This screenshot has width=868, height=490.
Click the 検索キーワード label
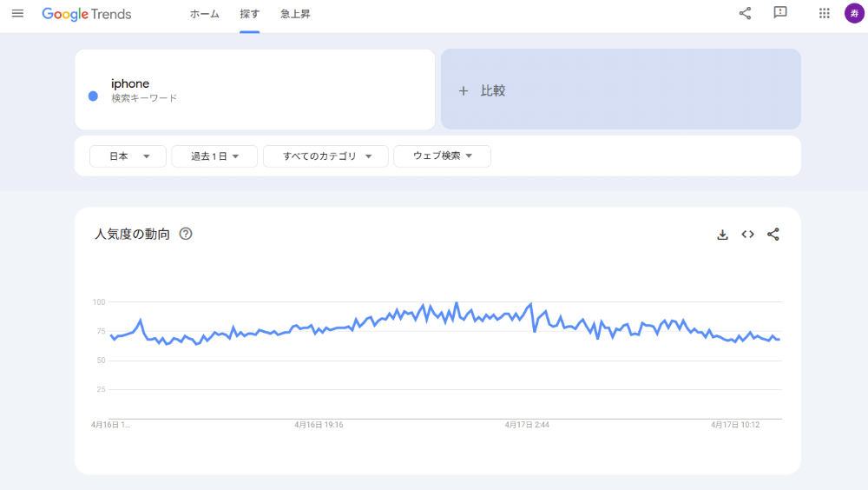click(x=144, y=98)
